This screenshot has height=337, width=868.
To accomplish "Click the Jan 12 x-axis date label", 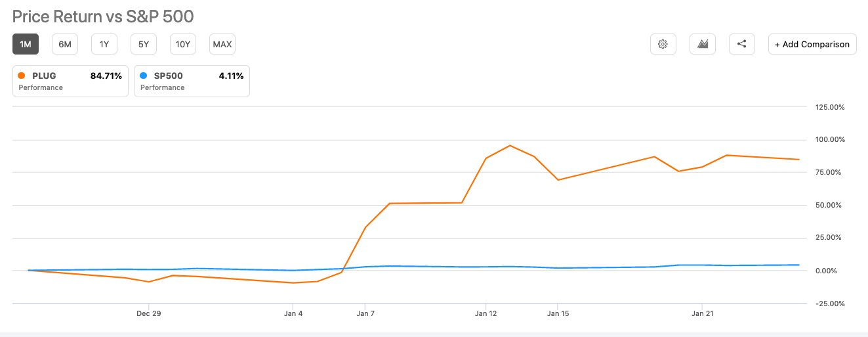I will (486, 313).
